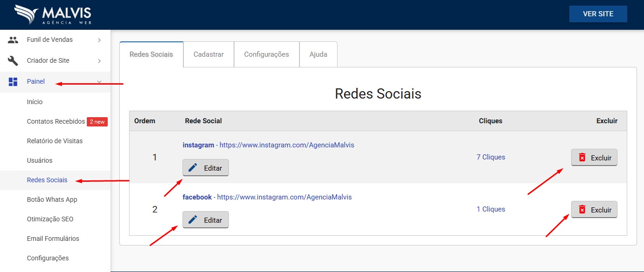Open Contatos Recebidos in sidebar
Viewport: 644px width, 272px height.
[x=56, y=121]
